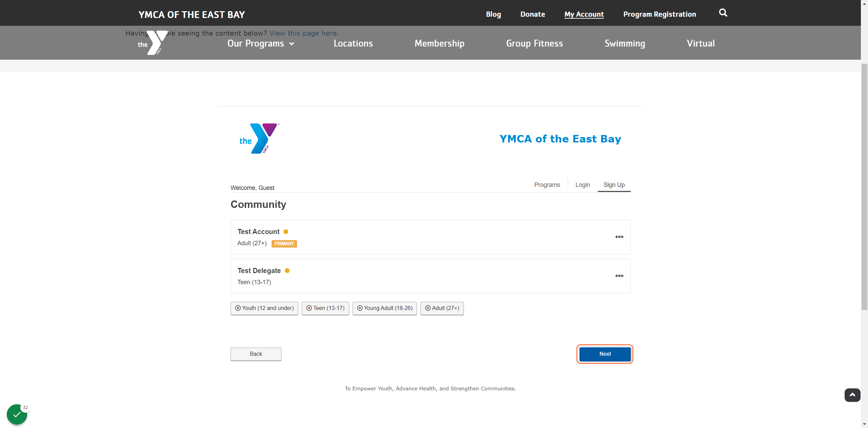Expand the Our Programs dropdown chevron
The image size is (868, 428).
(x=292, y=44)
